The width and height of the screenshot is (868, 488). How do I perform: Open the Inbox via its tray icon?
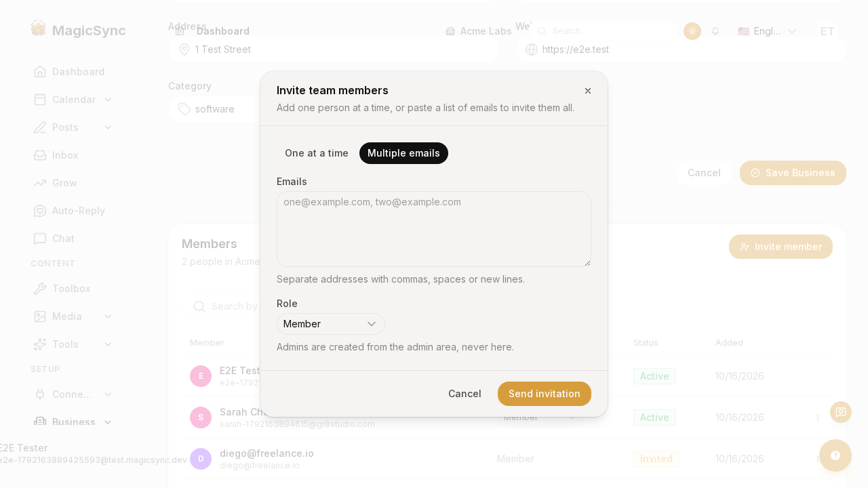coord(40,155)
